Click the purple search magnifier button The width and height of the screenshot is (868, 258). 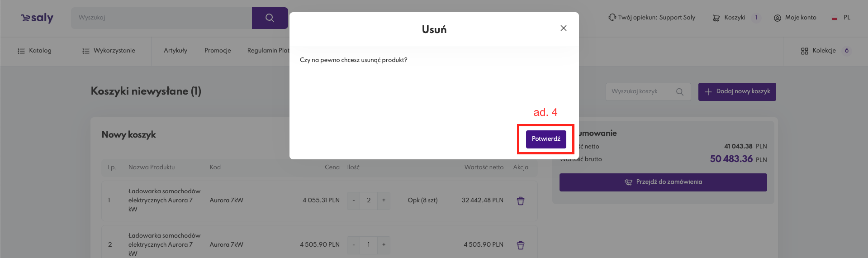(270, 18)
